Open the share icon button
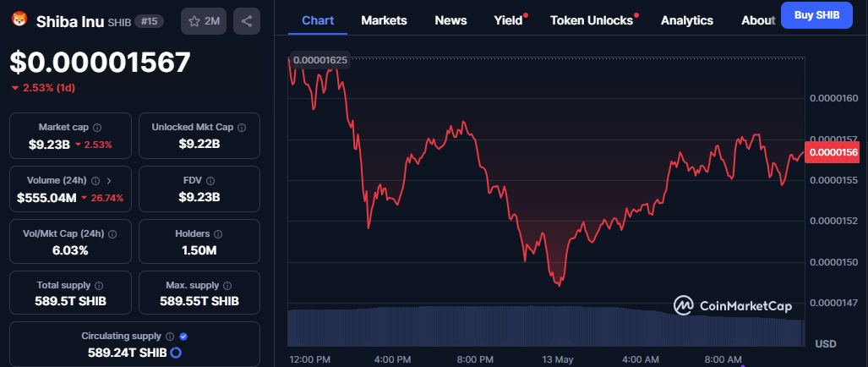This screenshot has width=868, height=367. point(247,22)
